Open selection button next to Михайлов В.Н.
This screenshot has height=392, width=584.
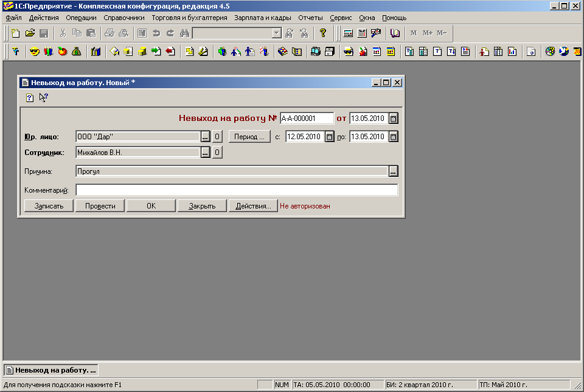205,153
